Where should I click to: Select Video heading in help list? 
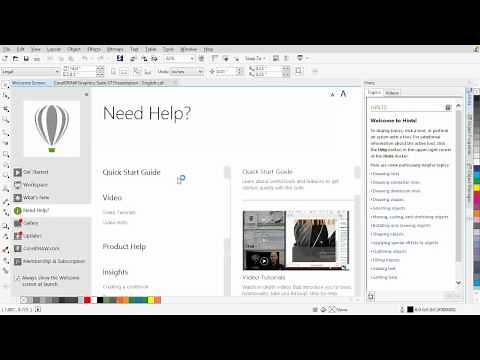tap(112, 198)
